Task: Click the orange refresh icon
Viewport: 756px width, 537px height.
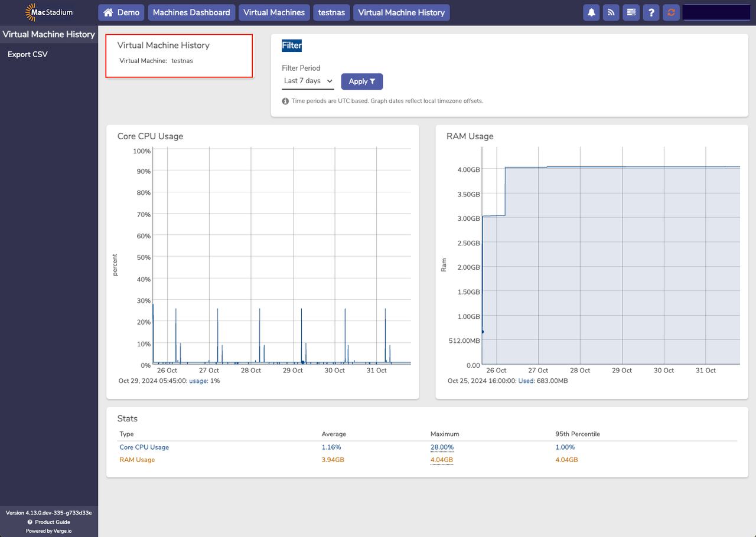Action: point(670,12)
